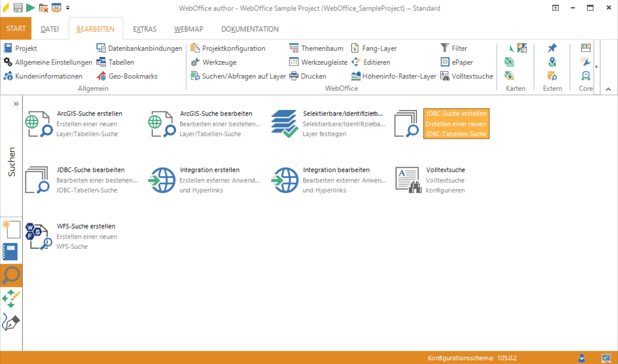Click the map location pin icon in Extern
The image size is (618, 364).
coord(552,62)
